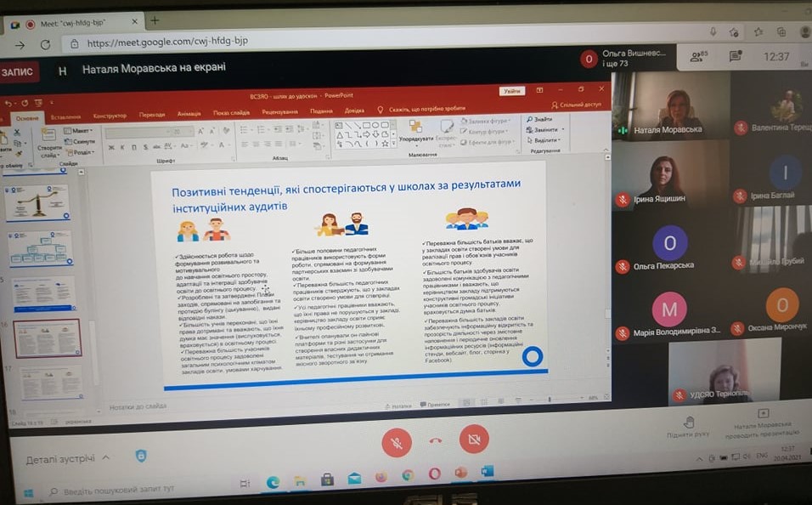812x505 pixels.
Task: Open Рецензування tab in PowerPoint
Action: pyautogui.click(x=279, y=112)
